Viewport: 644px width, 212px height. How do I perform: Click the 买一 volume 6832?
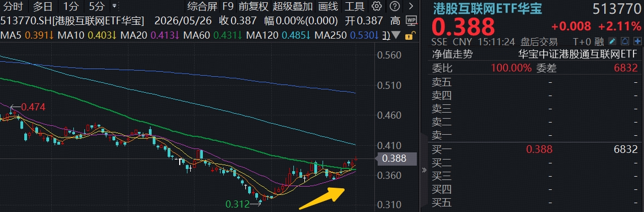point(626,150)
